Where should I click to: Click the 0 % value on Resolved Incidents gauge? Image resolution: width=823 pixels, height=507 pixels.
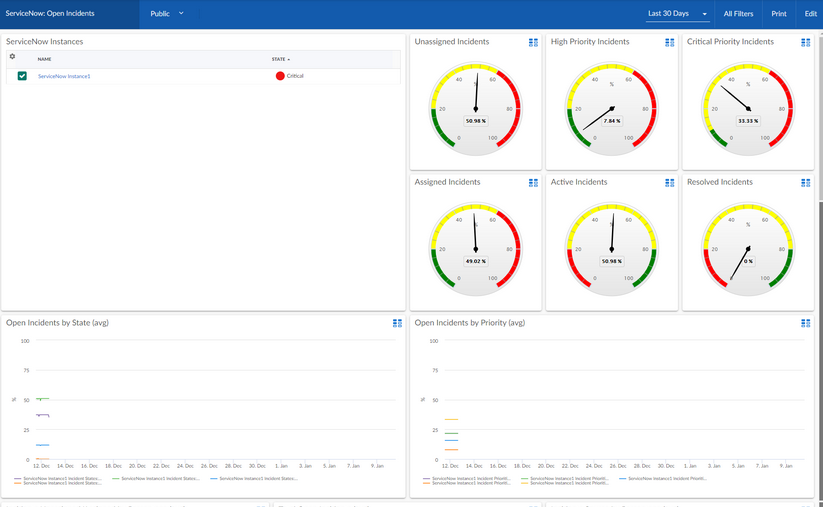coord(748,261)
